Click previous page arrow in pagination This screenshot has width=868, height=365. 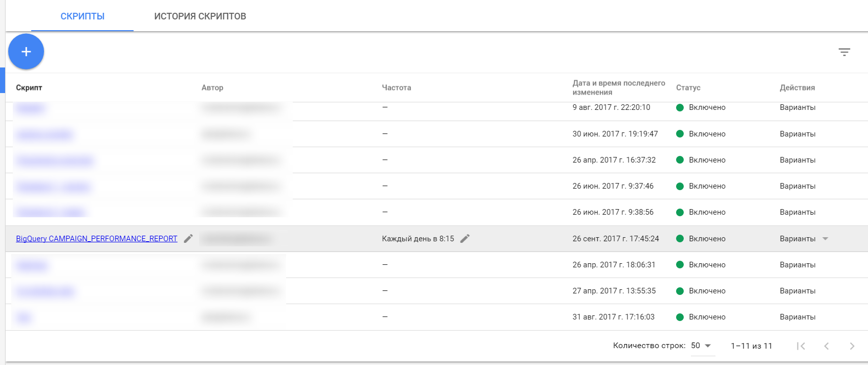[826, 346]
